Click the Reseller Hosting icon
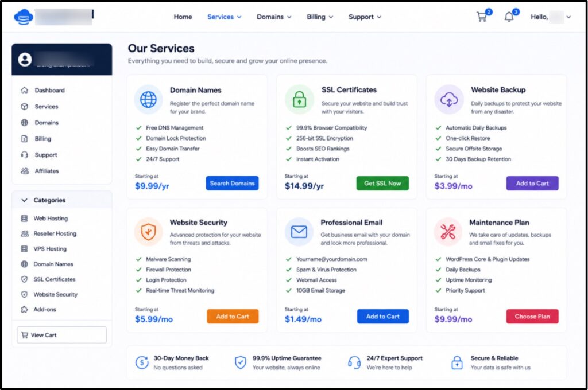Viewport: 588px width, 390px height. pos(24,234)
